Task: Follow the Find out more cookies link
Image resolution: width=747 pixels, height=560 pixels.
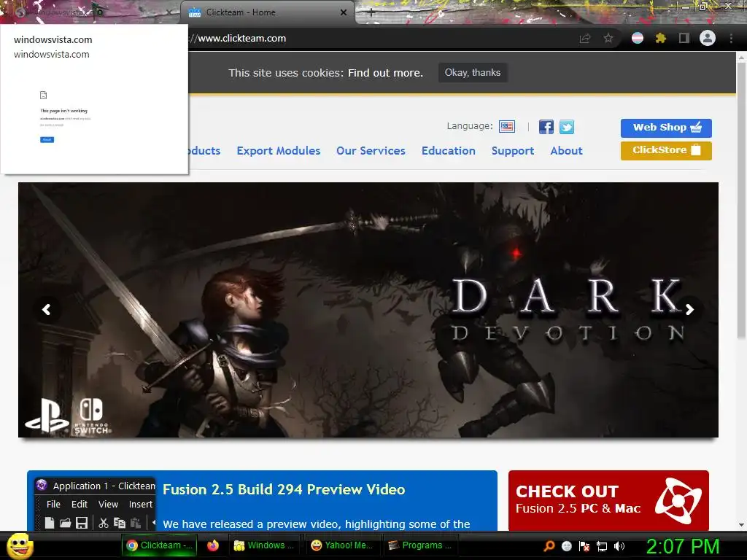Action: 385,73
